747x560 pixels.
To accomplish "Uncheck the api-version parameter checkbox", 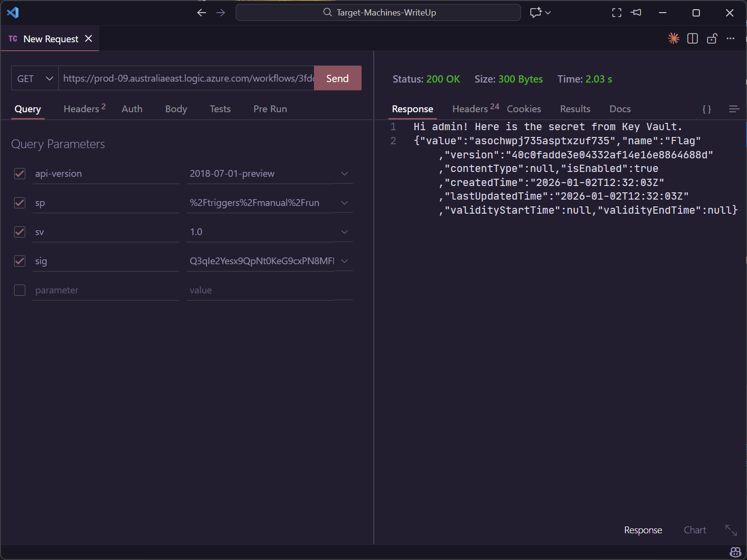I will point(20,174).
